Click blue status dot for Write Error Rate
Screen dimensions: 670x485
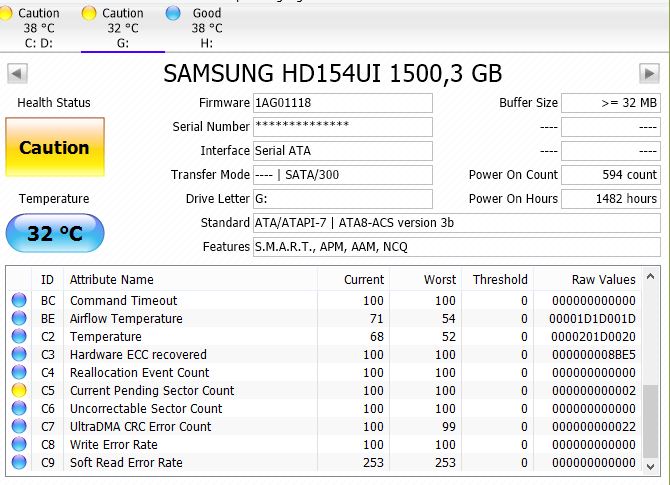click(x=19, y=444)
